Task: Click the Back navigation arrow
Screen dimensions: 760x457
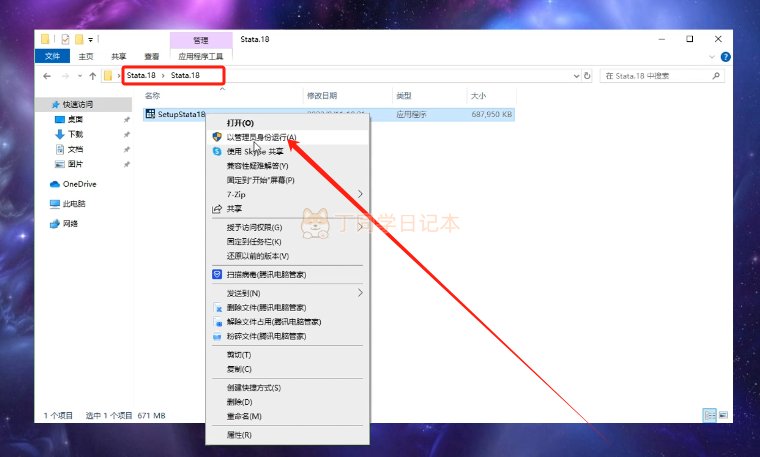Action: pyautogui.click(x=47, y=76)
